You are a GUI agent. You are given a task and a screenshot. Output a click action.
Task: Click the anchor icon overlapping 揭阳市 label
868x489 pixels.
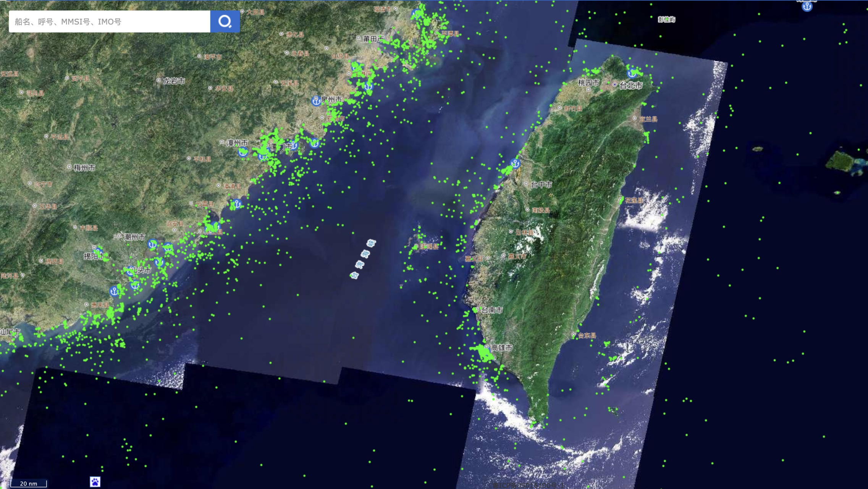point(99,252)
